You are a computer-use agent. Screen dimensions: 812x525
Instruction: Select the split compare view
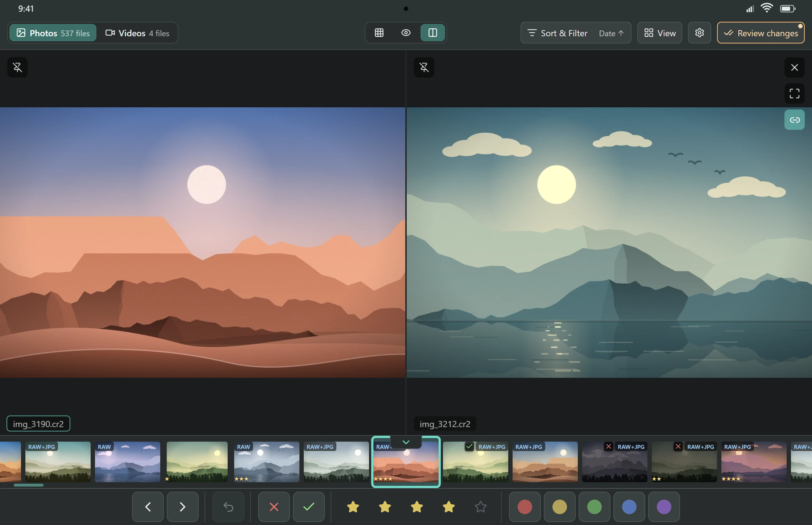[x=433, y=33]
